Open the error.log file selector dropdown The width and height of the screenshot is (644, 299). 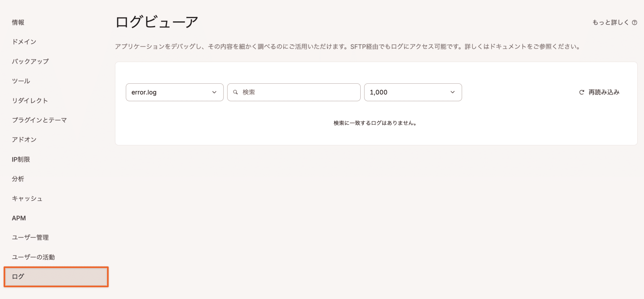coord(175,92)
